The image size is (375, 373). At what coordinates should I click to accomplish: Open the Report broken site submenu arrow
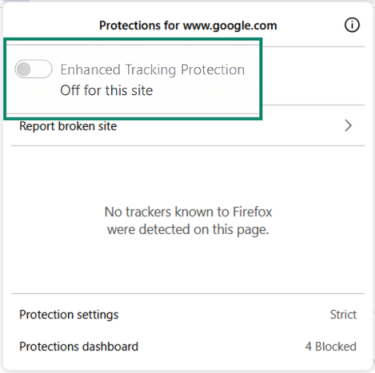point(348,126)
